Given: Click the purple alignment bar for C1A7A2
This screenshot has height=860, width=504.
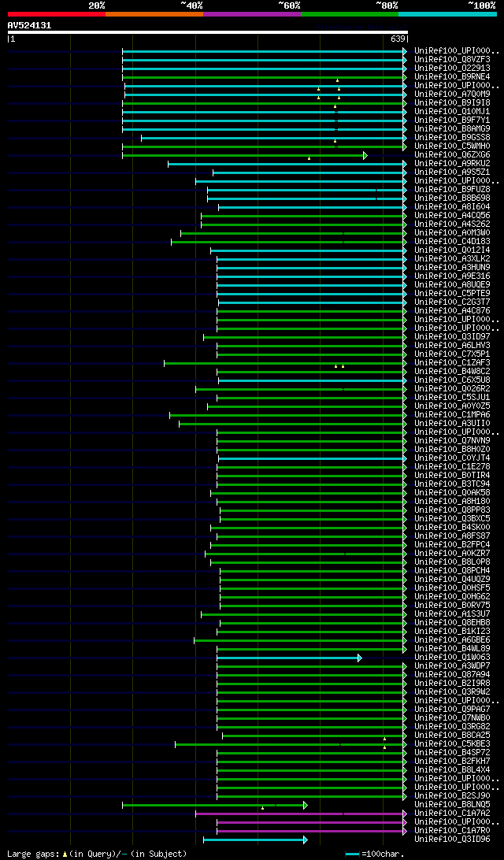Looking at the screenshot, I should point(301,814).
